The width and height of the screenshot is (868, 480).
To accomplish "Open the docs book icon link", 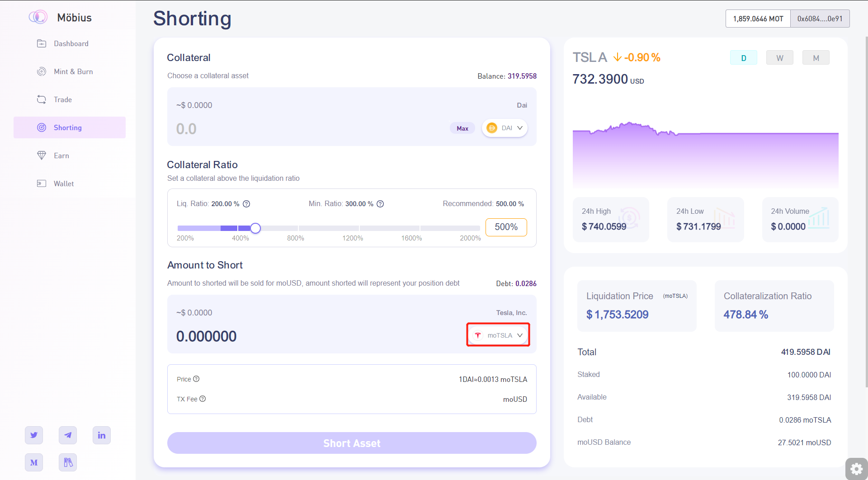I will pyautogui.click(x=68, y=462).
